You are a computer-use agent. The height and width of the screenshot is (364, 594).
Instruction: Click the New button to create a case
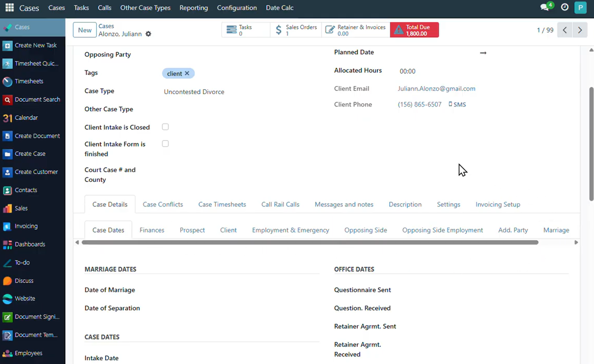point(84,30)
